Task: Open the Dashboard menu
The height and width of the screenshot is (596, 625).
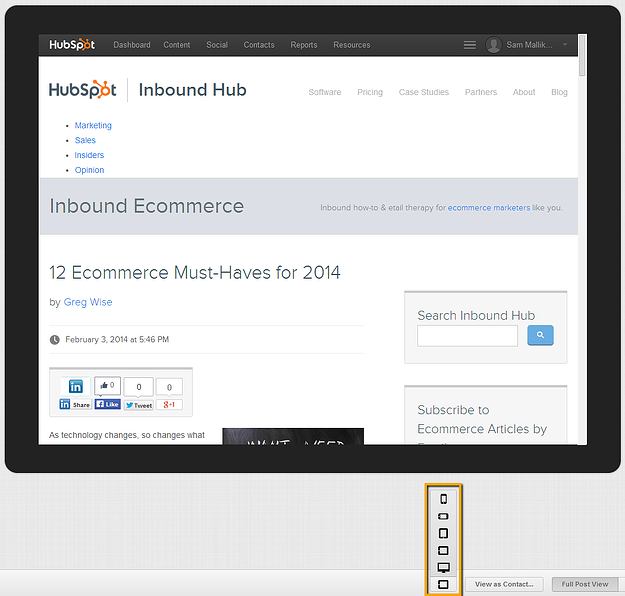Action: pyautogui.click(x=132, y=45)
